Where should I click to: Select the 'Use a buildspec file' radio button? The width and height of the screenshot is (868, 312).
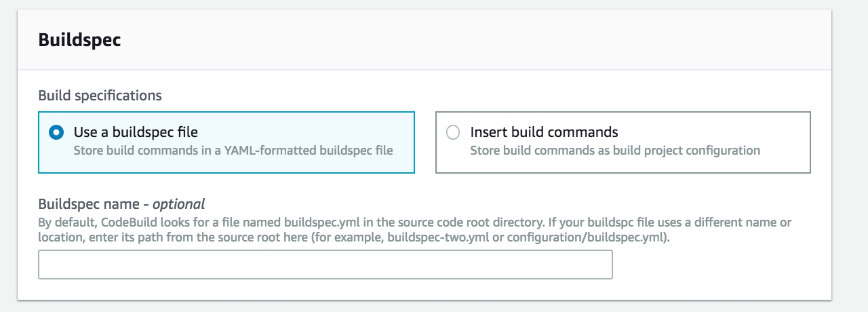click(57, 133)
